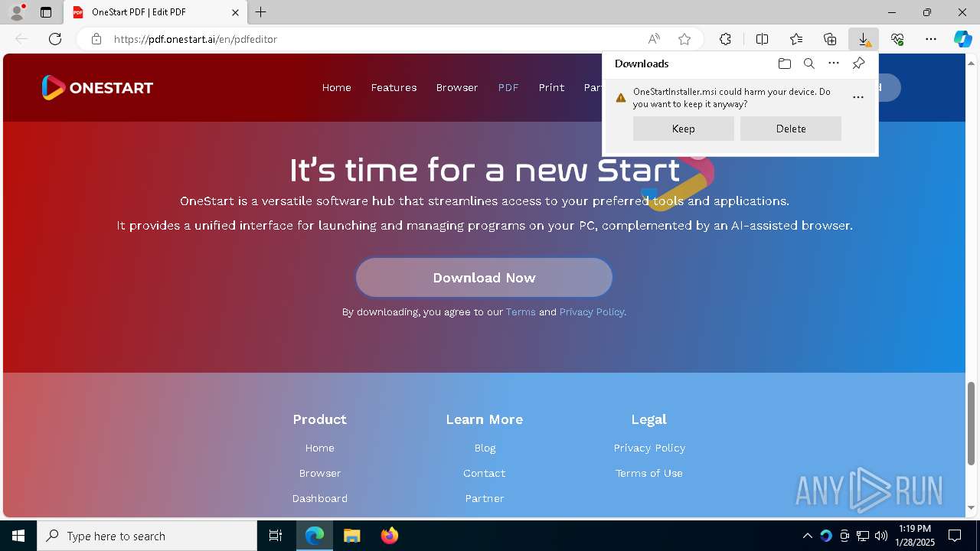
Task: Delete the OneStartInstaller.msi download
Action: coord(791,129)
